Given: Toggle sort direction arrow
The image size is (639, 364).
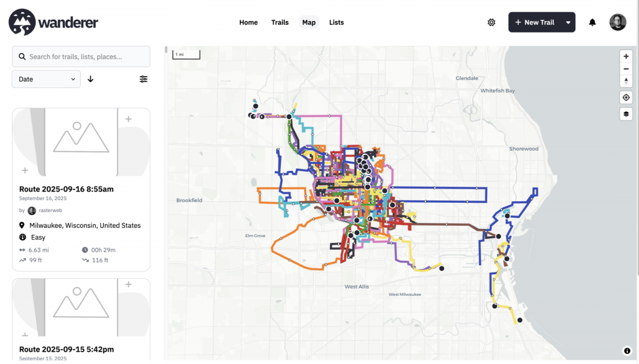Looking at the screenshot, I should point(91,79).
